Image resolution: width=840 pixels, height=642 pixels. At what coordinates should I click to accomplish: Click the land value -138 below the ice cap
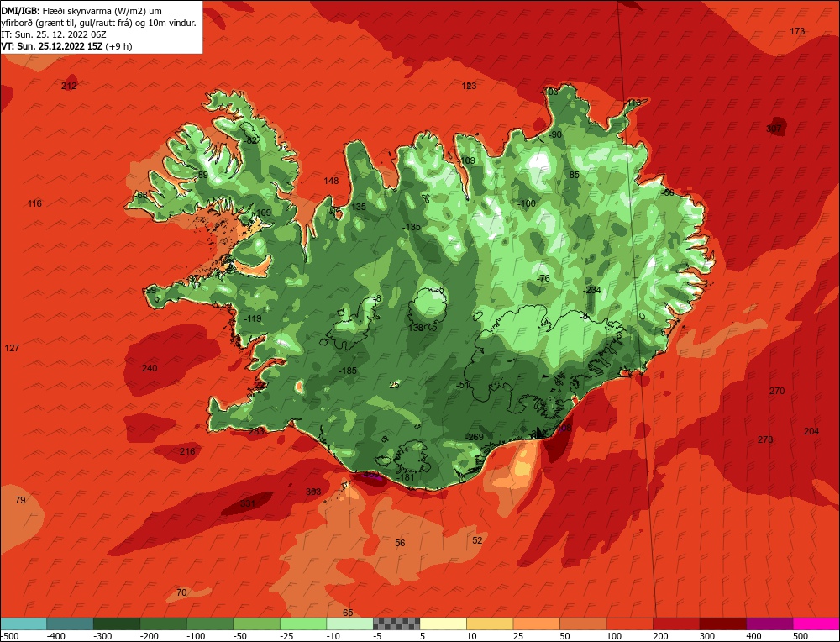(x=414, y=328)
